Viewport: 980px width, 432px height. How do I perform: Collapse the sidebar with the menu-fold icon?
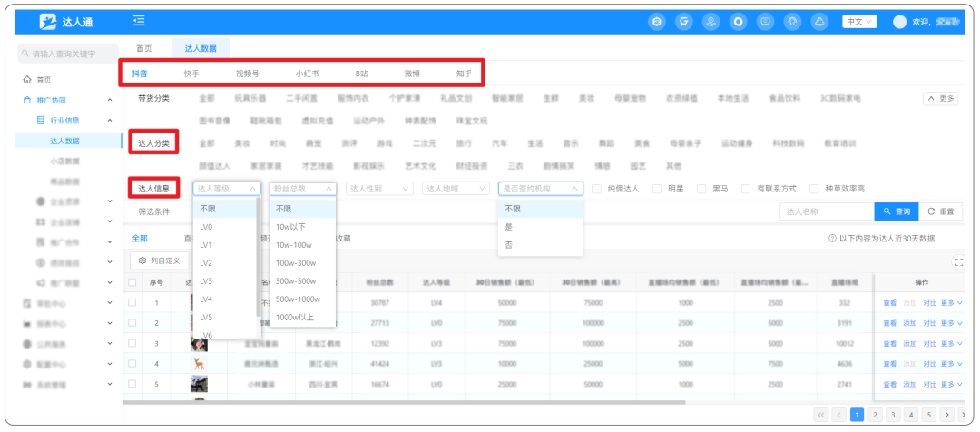point(139,21)
